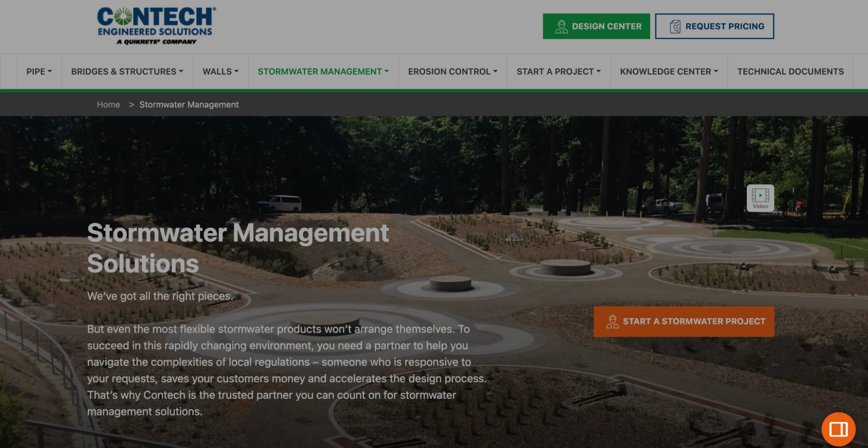Viewport: 868px width, 448px height.
Task: Expand the PIPE navigation dropdown
Action: coord(39,71)
